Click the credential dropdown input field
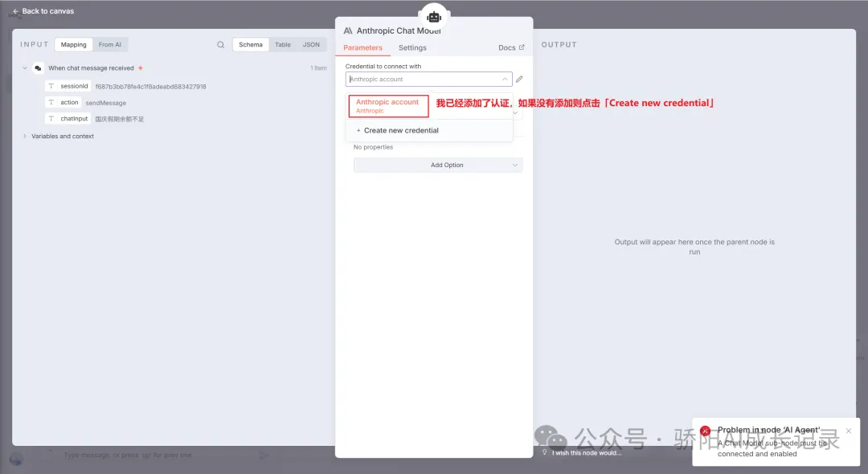 (x=428, y=79)
